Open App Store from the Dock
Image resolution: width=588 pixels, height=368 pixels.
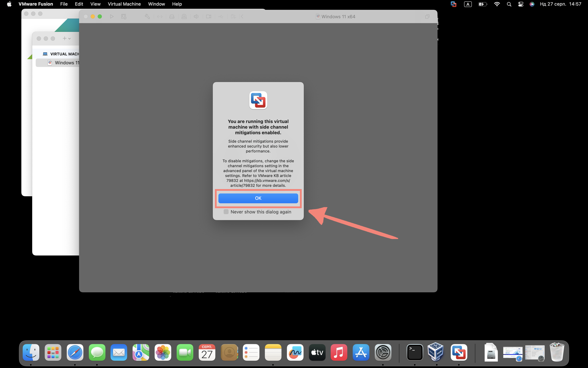[x=361, y=352]
